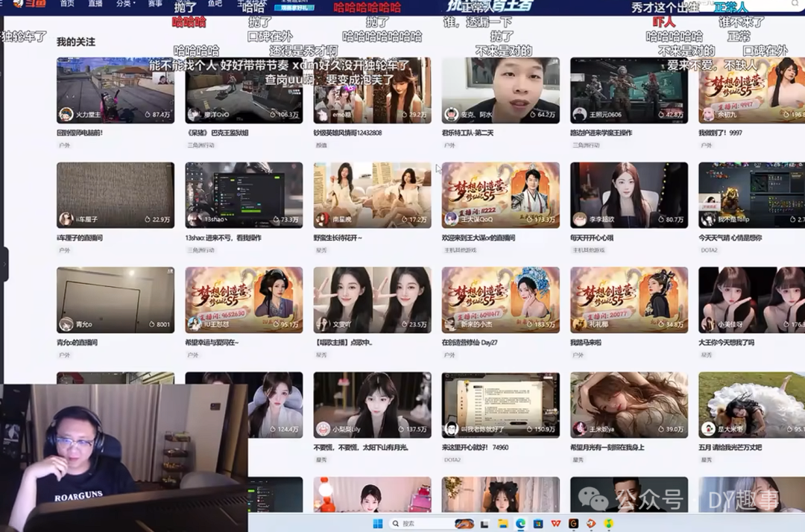The height and width of the screenshot is (532, 805).
Task: Click 小梨梨Lily streamer avatar
Action: point(323,429)
